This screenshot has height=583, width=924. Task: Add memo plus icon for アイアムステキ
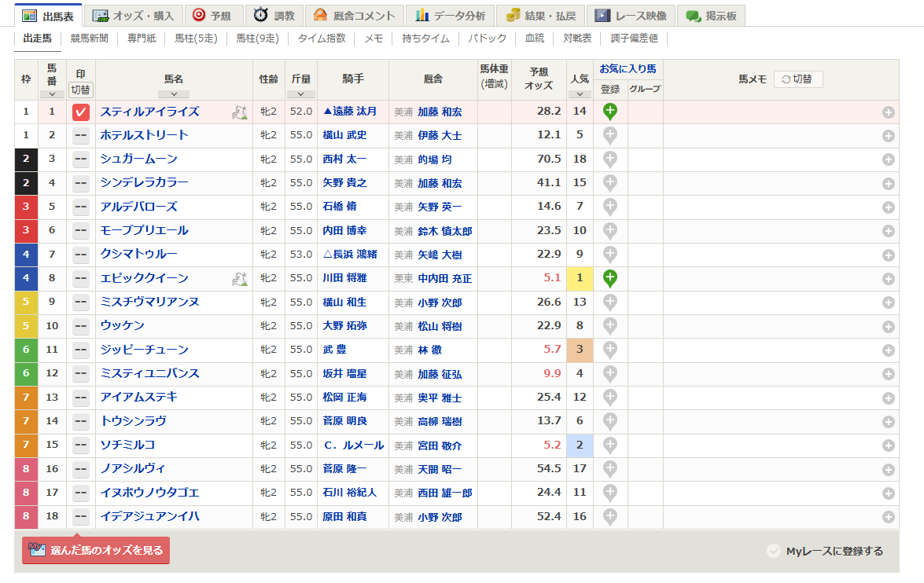889,398
